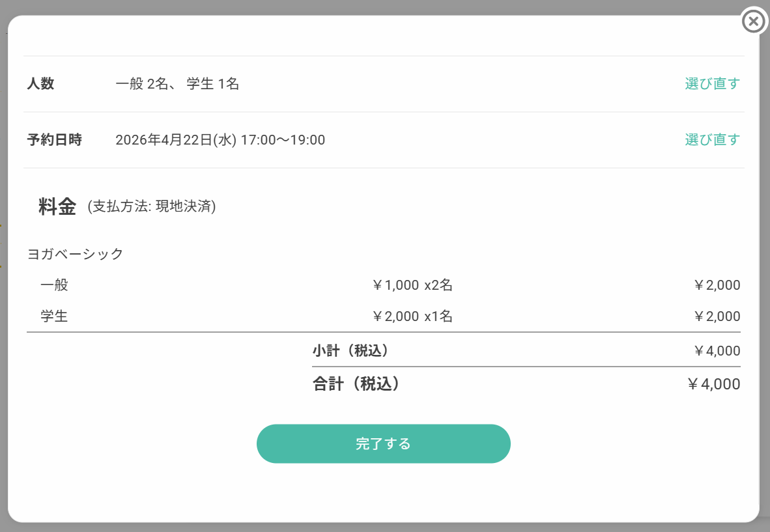This screenshot has height=532, width=770.
Task: Click the ￥2,000 x1名 unit price
Action: [412, 317]
